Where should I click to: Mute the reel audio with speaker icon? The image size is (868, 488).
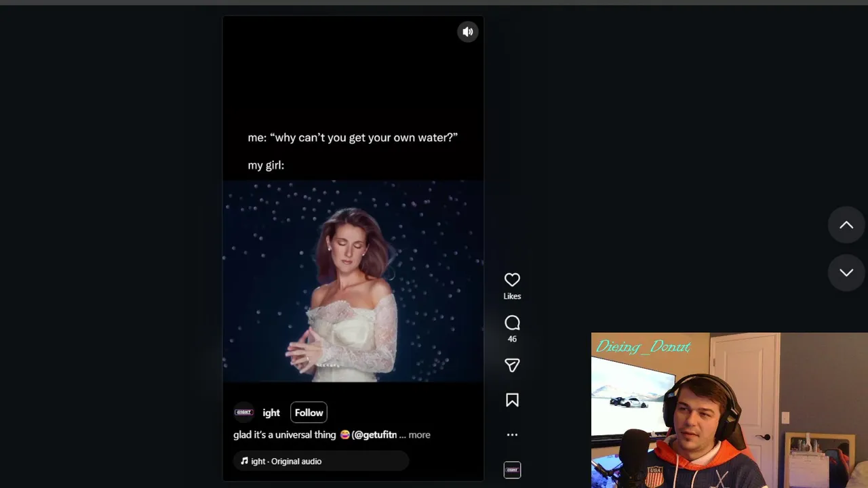(x=468, y=32)
